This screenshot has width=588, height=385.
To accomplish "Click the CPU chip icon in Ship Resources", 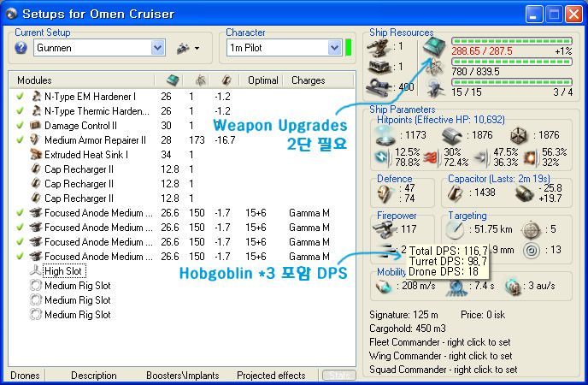I will click(x=434, y=47).
